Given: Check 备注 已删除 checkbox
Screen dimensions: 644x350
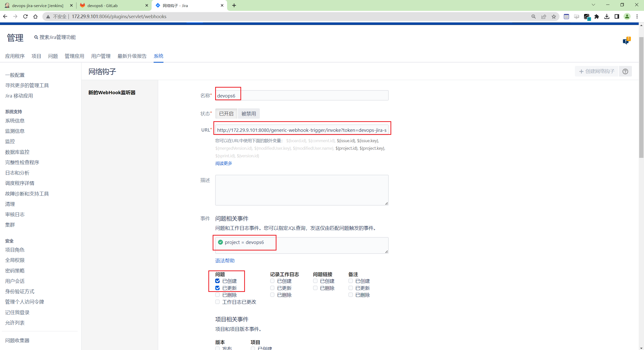Looking at the screenshot, I should tap(350, 295).
